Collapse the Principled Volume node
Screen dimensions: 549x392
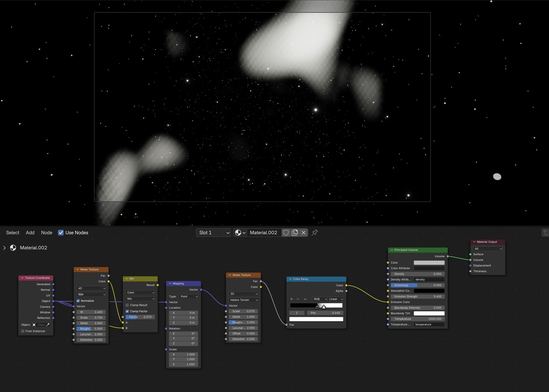(x=392, y=250)
